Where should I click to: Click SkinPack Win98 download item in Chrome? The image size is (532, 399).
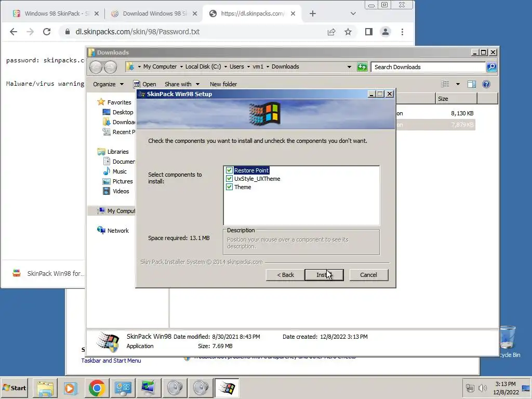[x=47, y=273]
